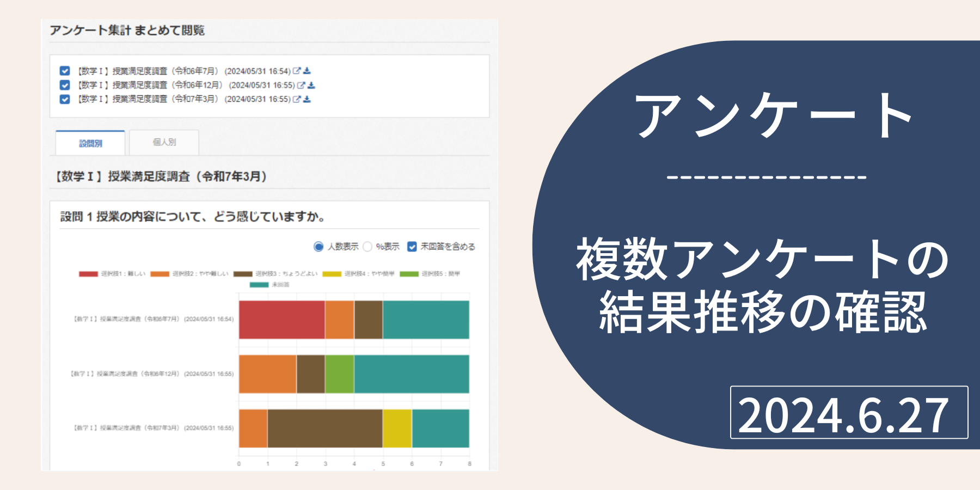The height and width of the screenshot is (490, 980).
Task: Toggle the yellow 選択肢4:やや簡単 legend swatch
Action: (332, 274)
